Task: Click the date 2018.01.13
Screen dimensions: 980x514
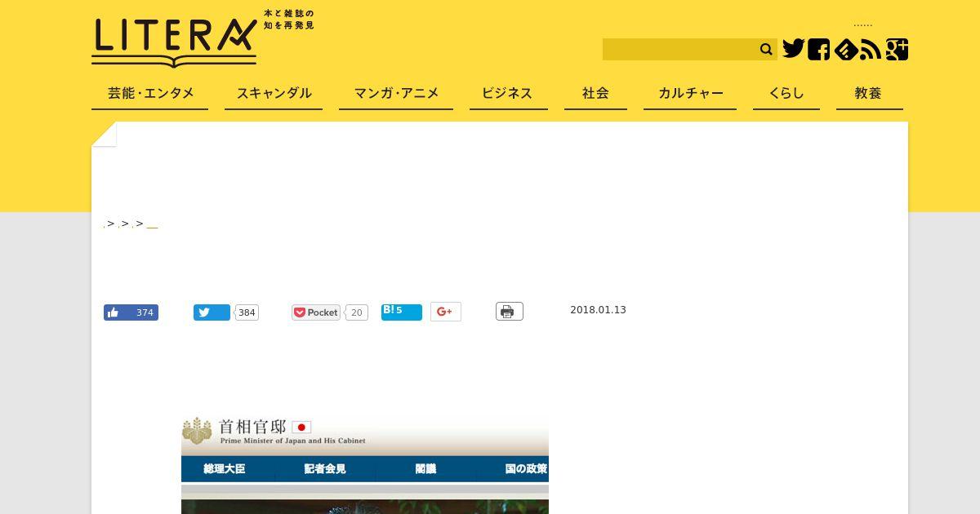Action: click(x=598, y=310)
